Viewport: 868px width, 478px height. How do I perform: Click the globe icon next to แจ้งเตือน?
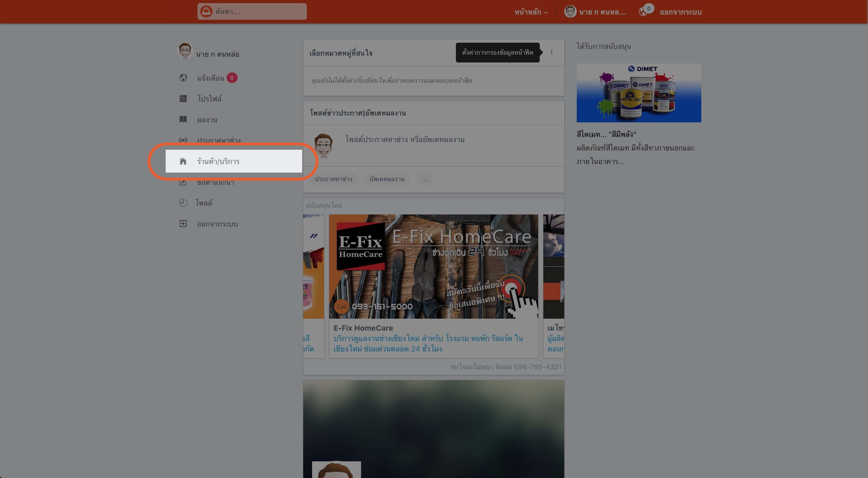183,78
